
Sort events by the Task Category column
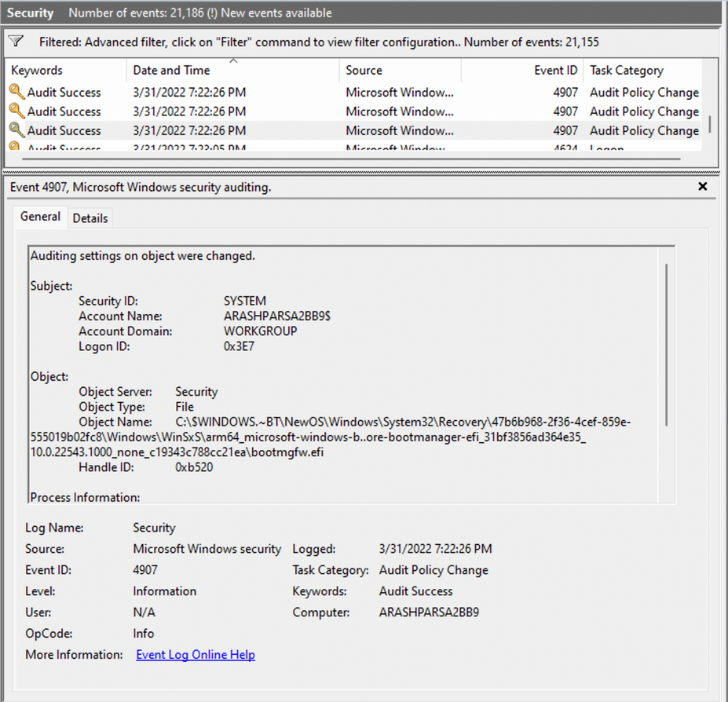[x=626, y=70]
